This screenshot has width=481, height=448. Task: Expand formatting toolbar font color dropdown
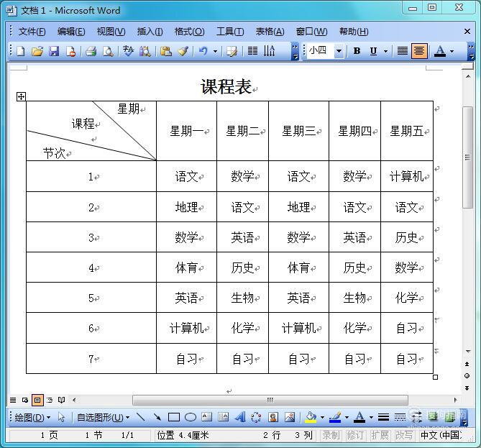click(x=452, y=51)
